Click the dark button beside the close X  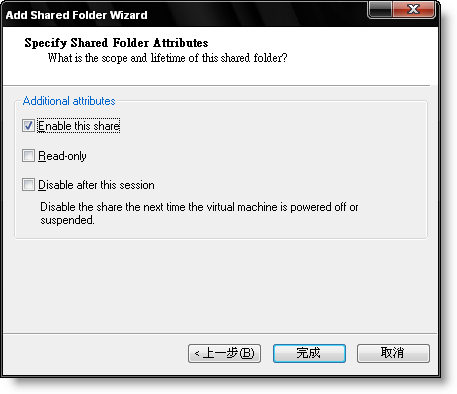[x=380, y=9]
